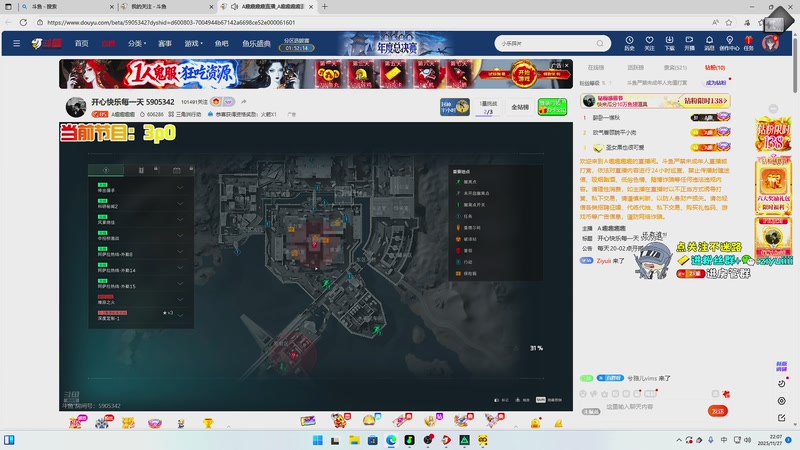Screen dimensions: 800x450
Task: Click the Douyu logo
Action: coord(46,43)
